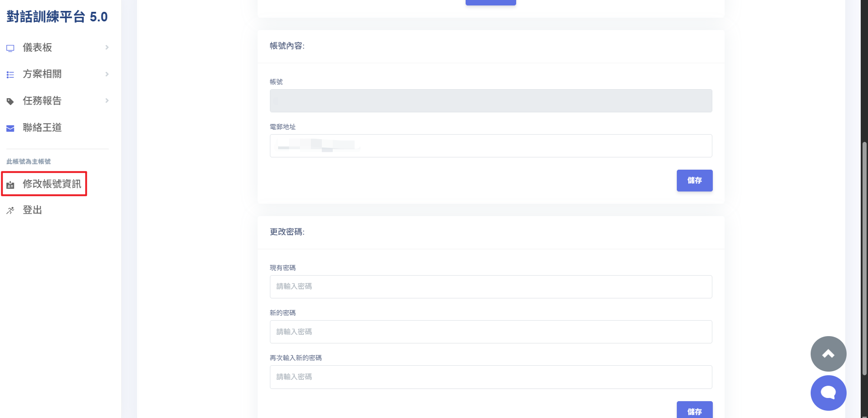Click the 現有密碼 password field
The height and width of the screenshot is (418, 868).
[x=491, y=287]
